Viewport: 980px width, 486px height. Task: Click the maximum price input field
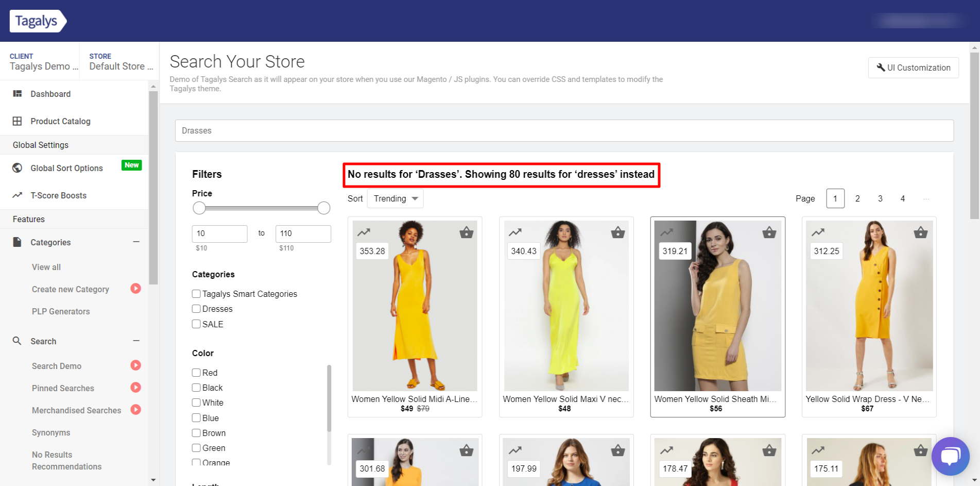pyautogui.click(x=303, y=233)
